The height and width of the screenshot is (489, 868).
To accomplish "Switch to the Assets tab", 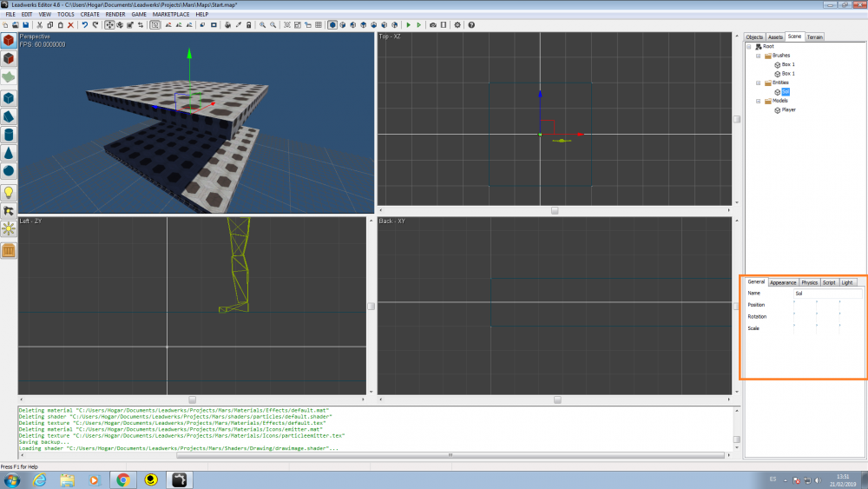I will pyautogui.click(x=775, y=37).
